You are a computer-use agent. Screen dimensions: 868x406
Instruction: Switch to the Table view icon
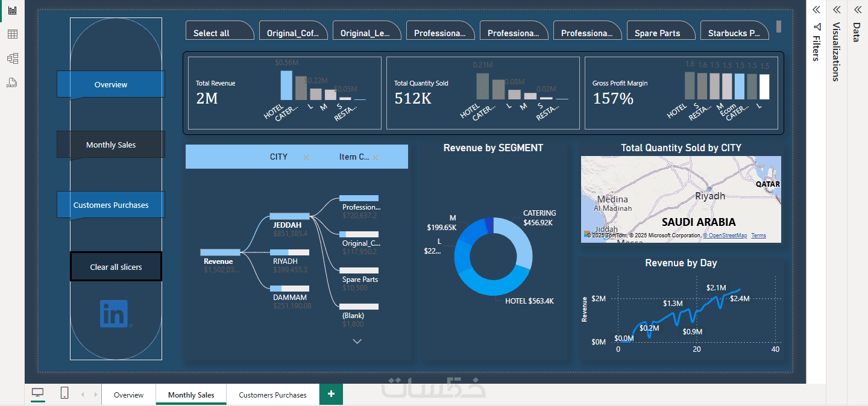(x=12, y=34)
